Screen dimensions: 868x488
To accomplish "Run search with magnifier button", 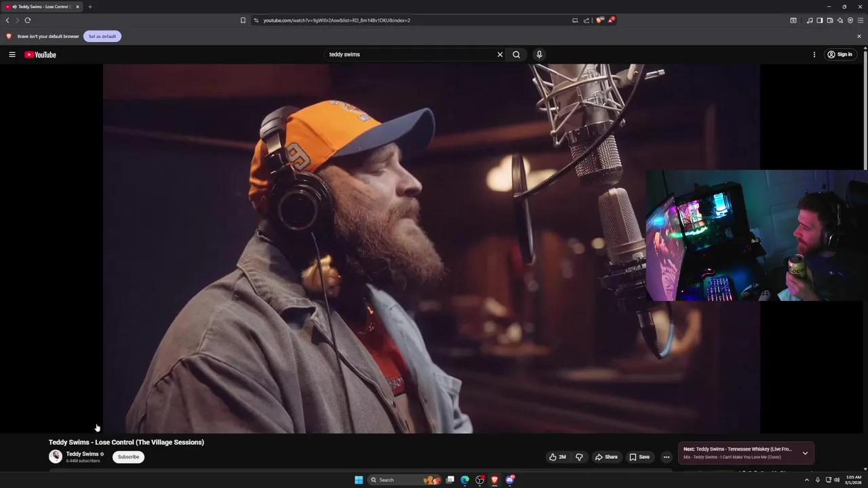I will click(x=516, y=54).
